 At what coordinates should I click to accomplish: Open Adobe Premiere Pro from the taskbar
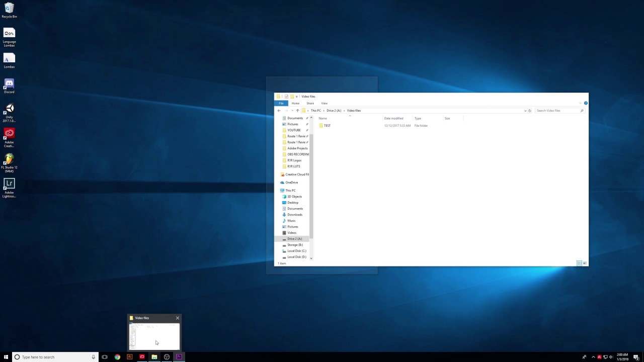pyautogui.click(x=179, y=357)
